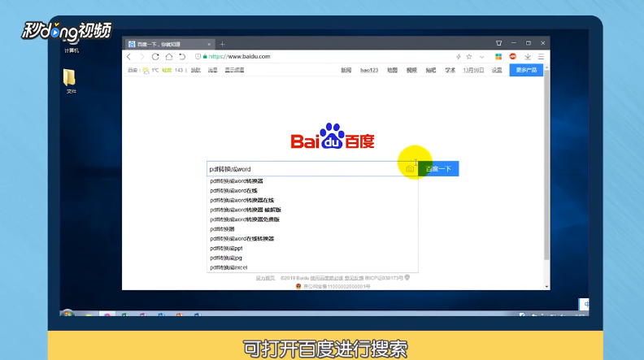644x360 pixels.
Task: Click the red ABP adblock extension icon
Action: [512, 56]
